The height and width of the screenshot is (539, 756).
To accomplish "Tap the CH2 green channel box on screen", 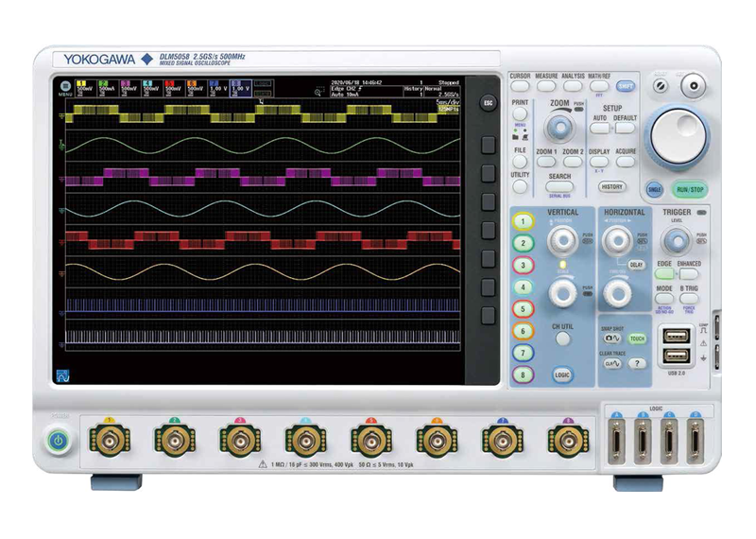I will 107,88.
